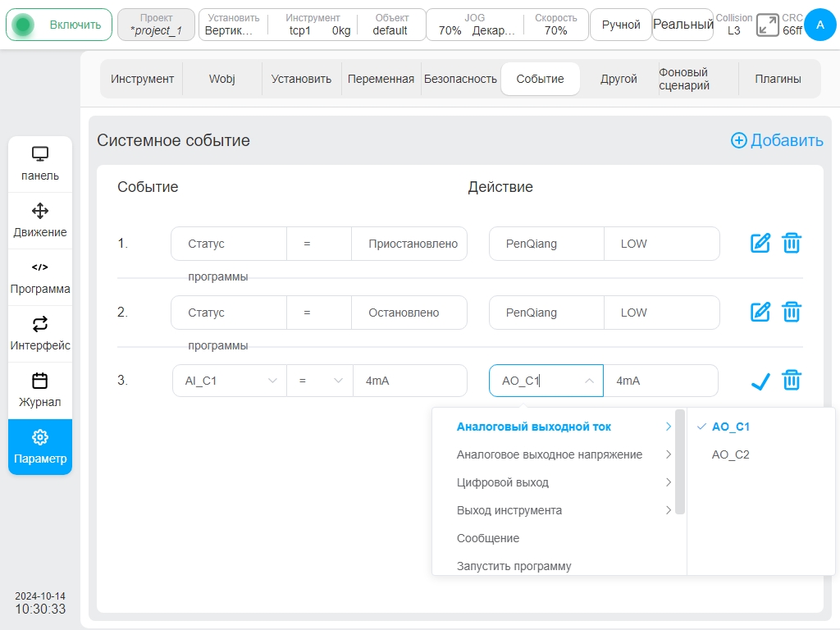Switch to the Инструмент tab
This screenshot has height=630, width=840.
click(142, 79)
